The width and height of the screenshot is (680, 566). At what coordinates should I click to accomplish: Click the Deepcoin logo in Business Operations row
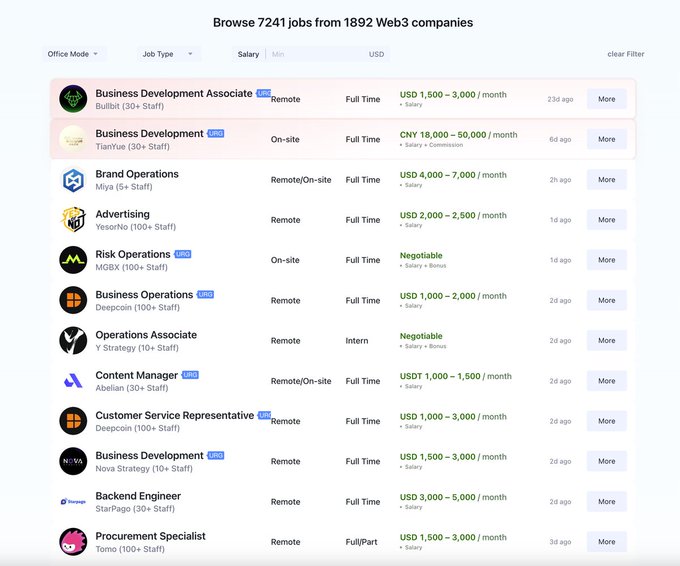[x=73, y=300]
